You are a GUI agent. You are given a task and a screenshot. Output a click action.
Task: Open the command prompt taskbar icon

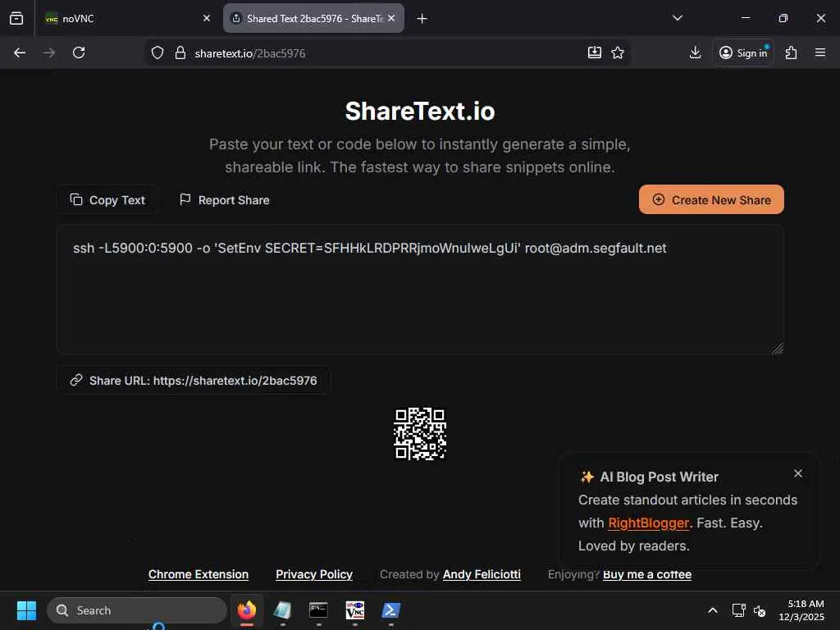[x=318, y=610]
